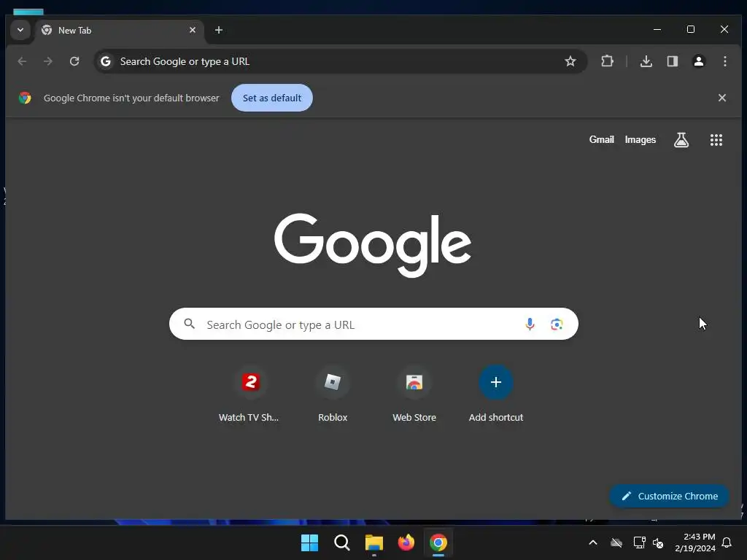Show hidden tray icons chevron
The width and height of the screenshot is (747, 560).
[x=593, y=542]
